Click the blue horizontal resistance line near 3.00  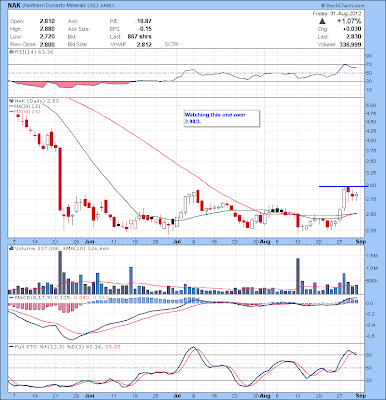coord(343,186)
